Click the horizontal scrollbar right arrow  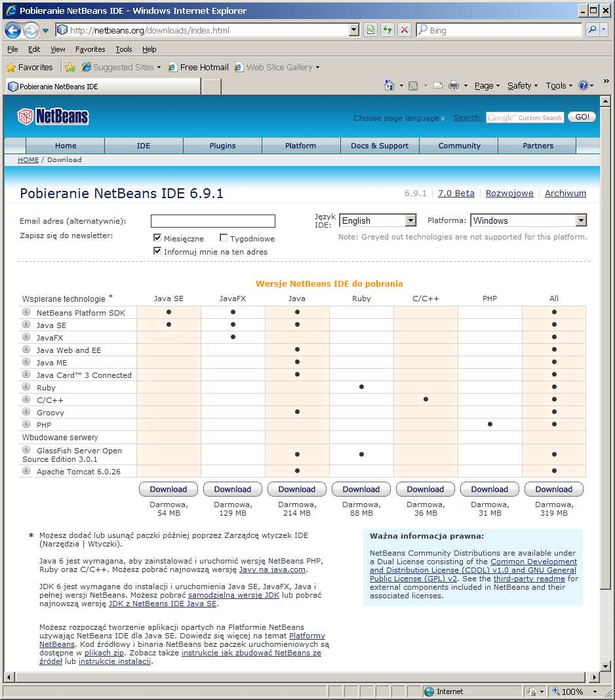594,677
